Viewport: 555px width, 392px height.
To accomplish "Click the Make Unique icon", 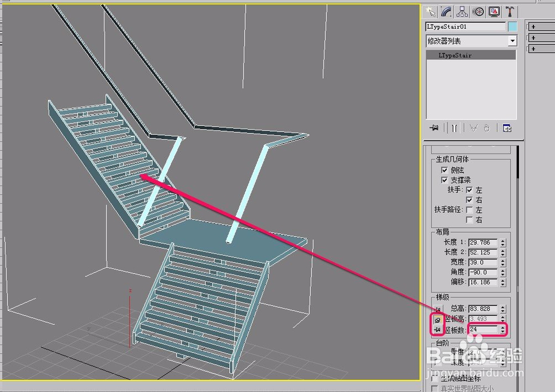I will [x=473, y=128].
